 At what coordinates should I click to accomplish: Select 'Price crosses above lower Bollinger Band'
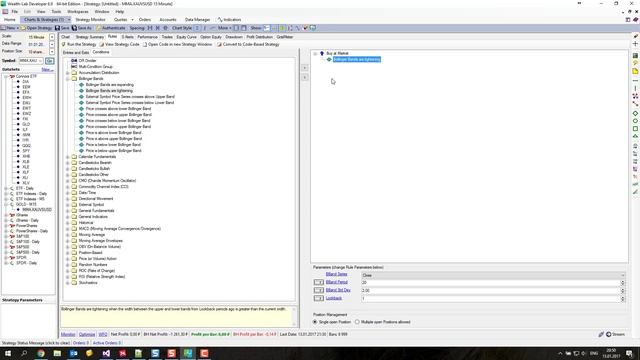[118, 109]
